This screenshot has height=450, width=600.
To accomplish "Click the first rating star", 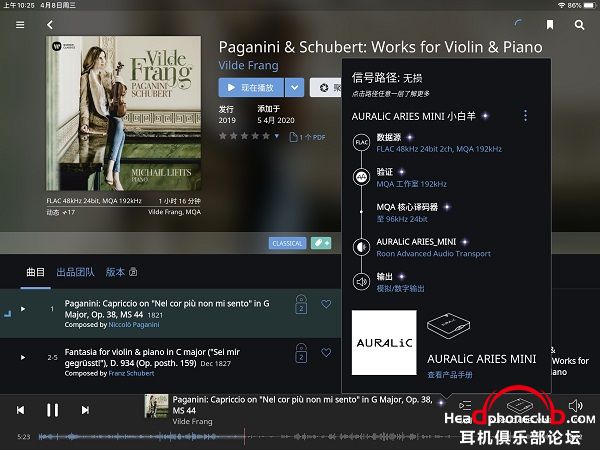I will click(x=223, y=136).
